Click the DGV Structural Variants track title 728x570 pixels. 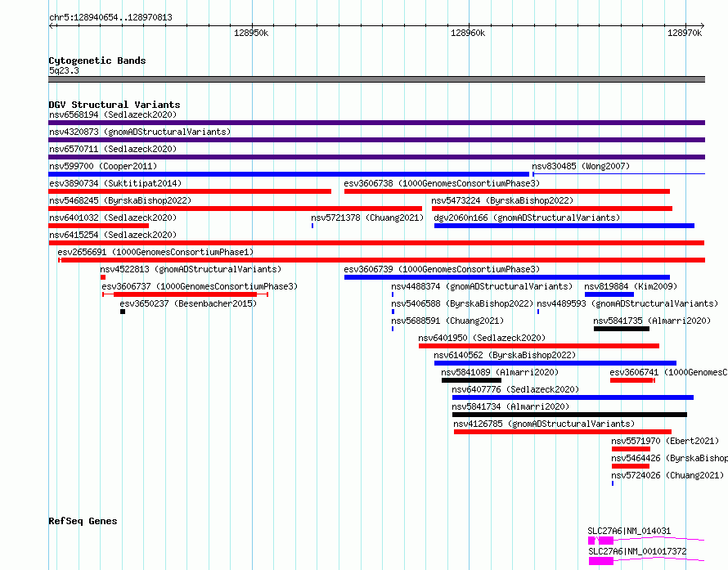(x=115, y=105)
